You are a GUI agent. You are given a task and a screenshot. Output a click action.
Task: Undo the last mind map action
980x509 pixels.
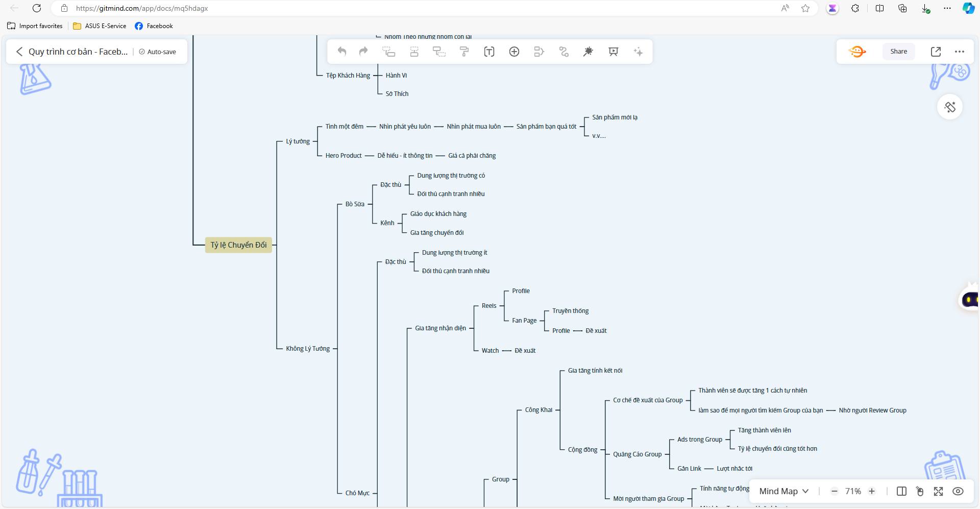click(x=342, y=52)
